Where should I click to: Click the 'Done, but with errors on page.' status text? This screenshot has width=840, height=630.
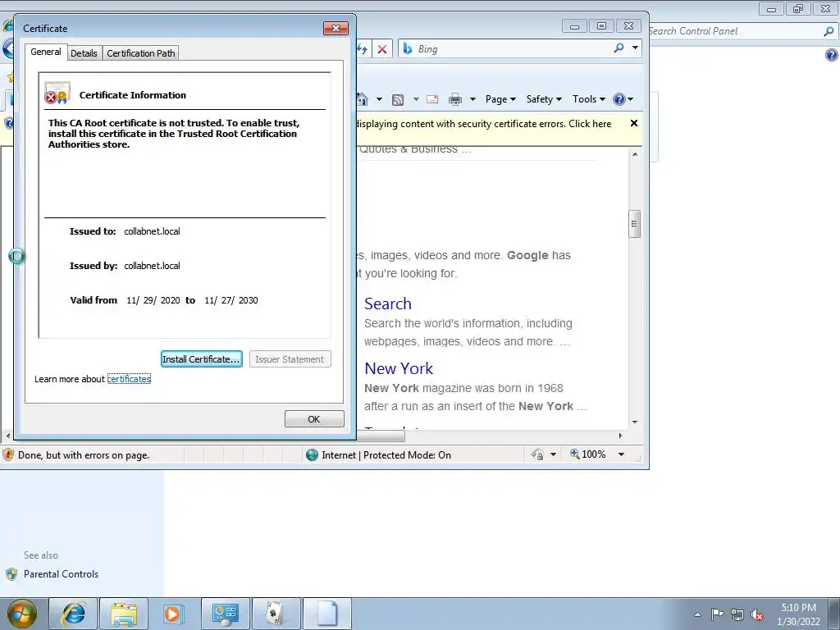(x=84, y=455)
